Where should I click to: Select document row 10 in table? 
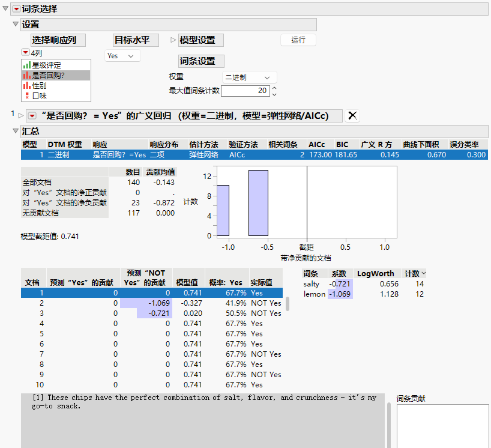click(152, 385)
